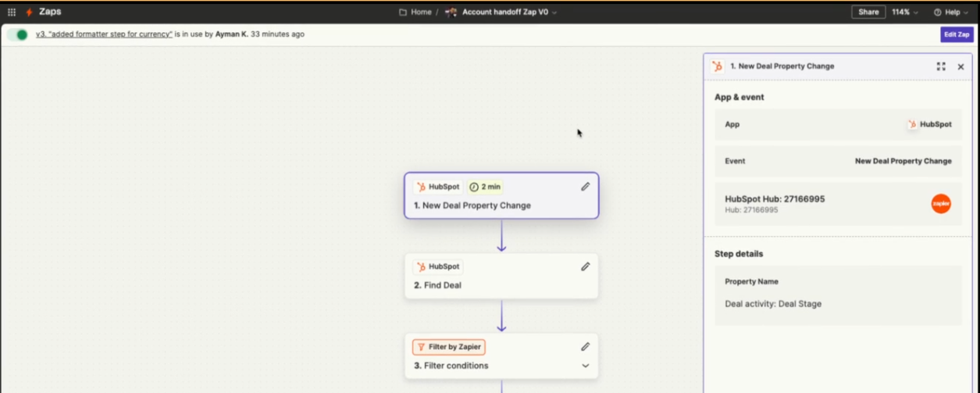This screenshot has height=393, width=980.
Task: Select step 1 New Deal Property Change
Action: pos(501,195)
